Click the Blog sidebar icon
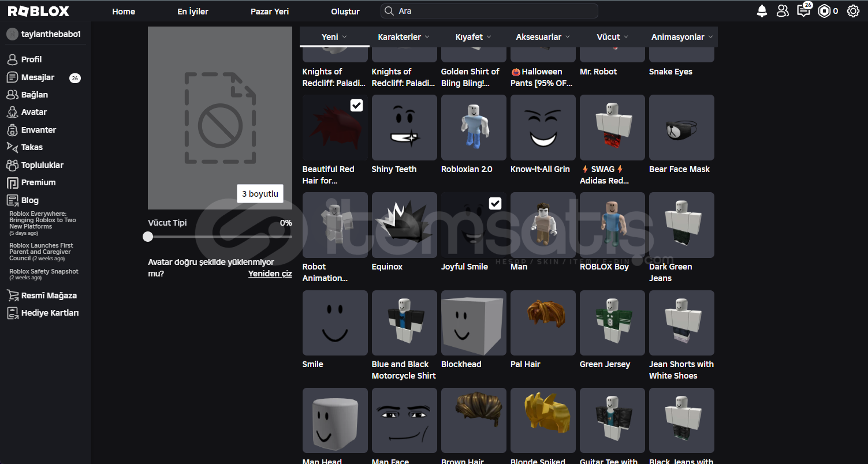Screen dimensions: 868x464 12,200
